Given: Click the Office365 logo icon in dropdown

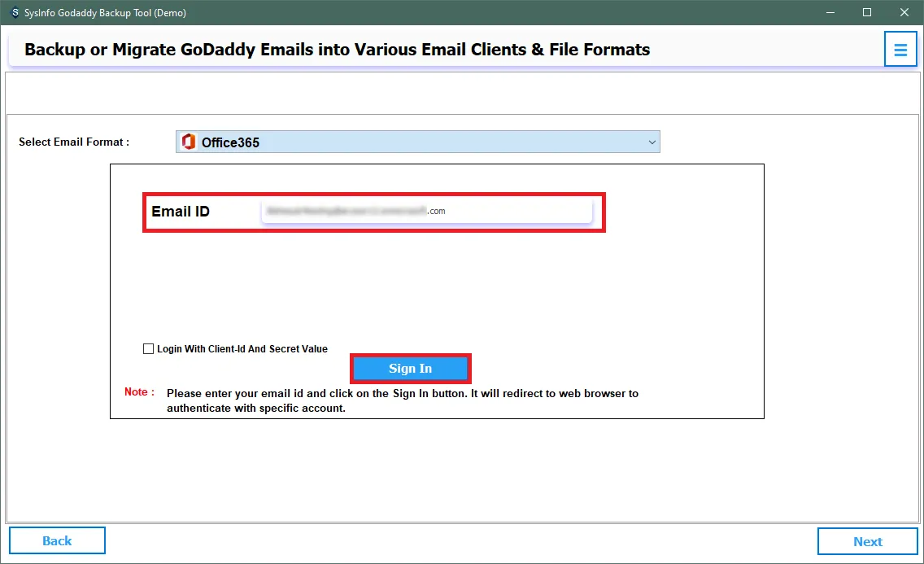Looking at the screenshot, I should (189, 142).
